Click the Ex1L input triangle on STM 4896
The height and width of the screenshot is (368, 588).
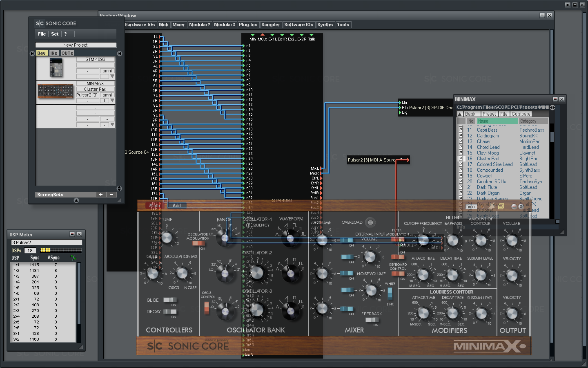tap(272, 35)
